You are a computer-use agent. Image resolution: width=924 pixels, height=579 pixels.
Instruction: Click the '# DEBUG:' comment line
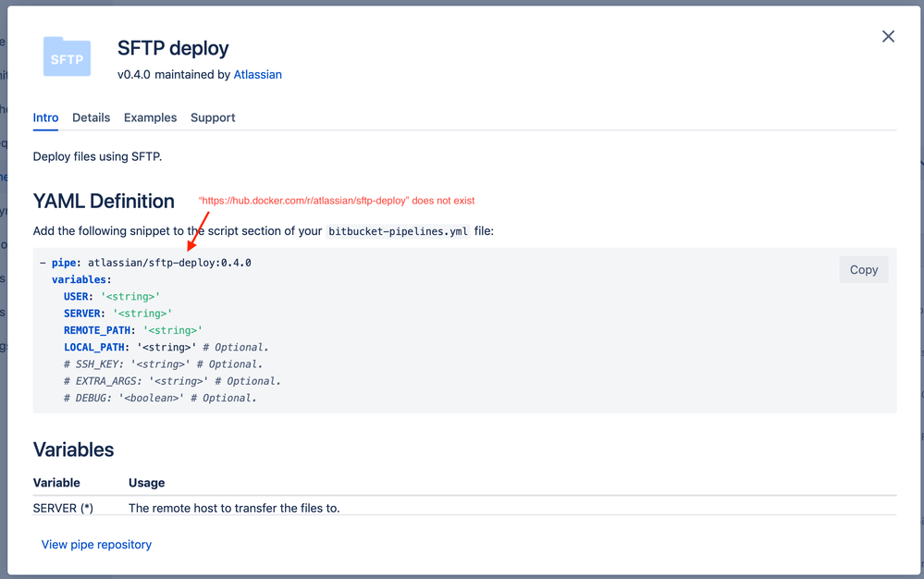coord(160,398)
